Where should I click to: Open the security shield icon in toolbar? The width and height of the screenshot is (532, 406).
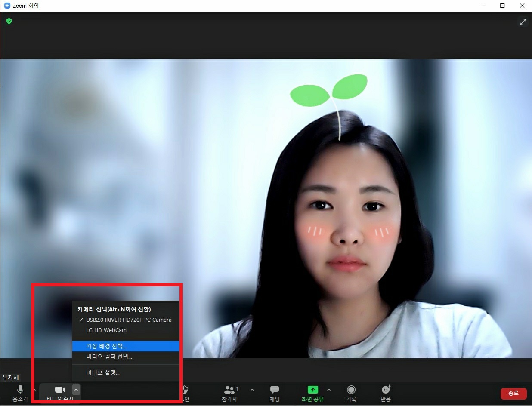185,390
